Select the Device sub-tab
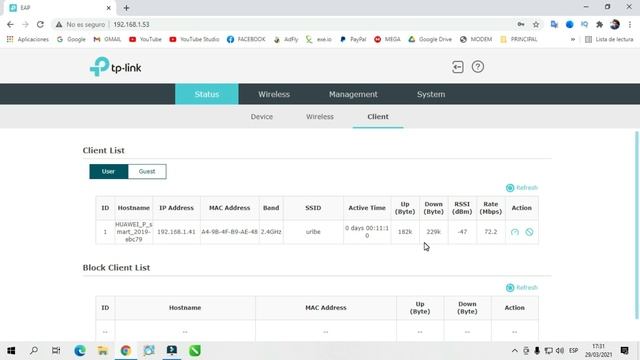 pos(262,117)
